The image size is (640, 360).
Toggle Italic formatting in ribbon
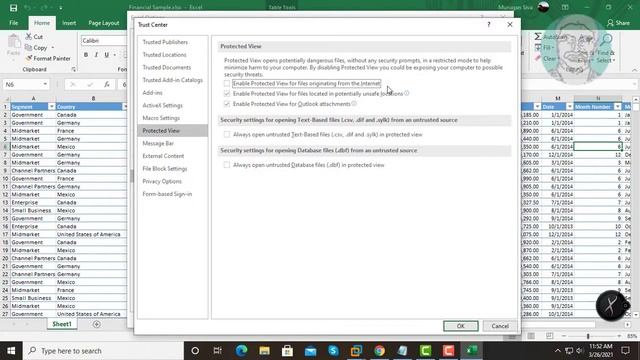click(x=96, y=55)
